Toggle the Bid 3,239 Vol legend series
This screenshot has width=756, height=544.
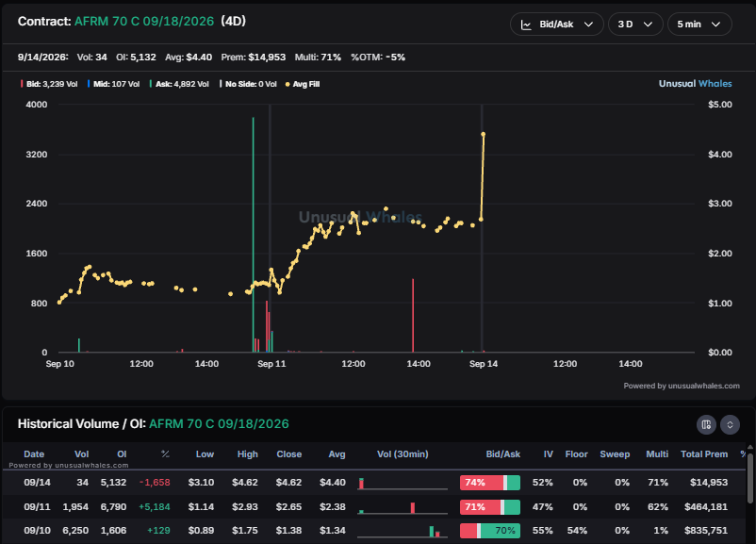point(49,84)
